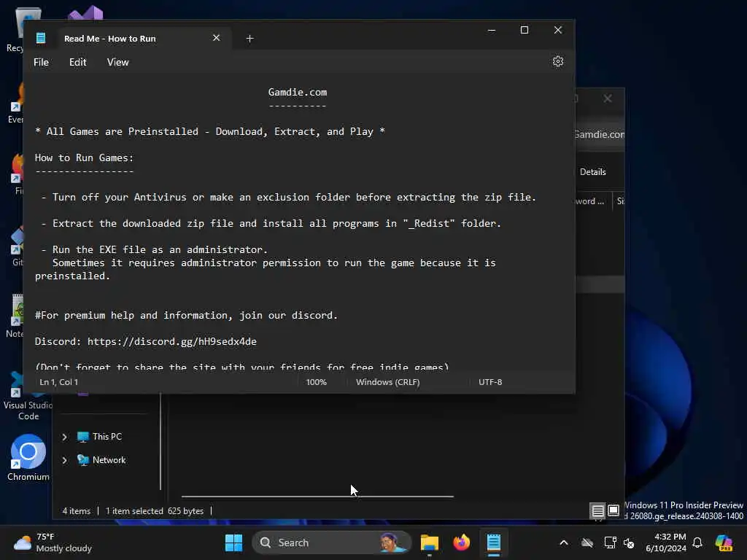The height and width of the screenshot is (560, 747).
Task: Click Notepad icon on taskbar
Action: 494,542
